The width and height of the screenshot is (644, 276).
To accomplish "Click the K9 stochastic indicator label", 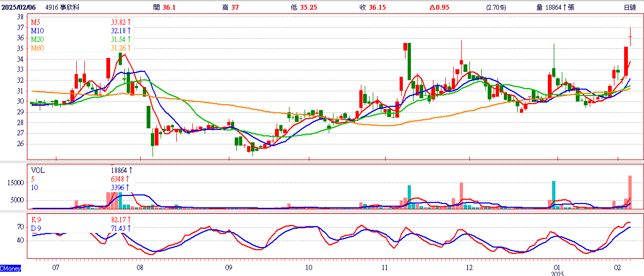I will [x=37, y=220].
